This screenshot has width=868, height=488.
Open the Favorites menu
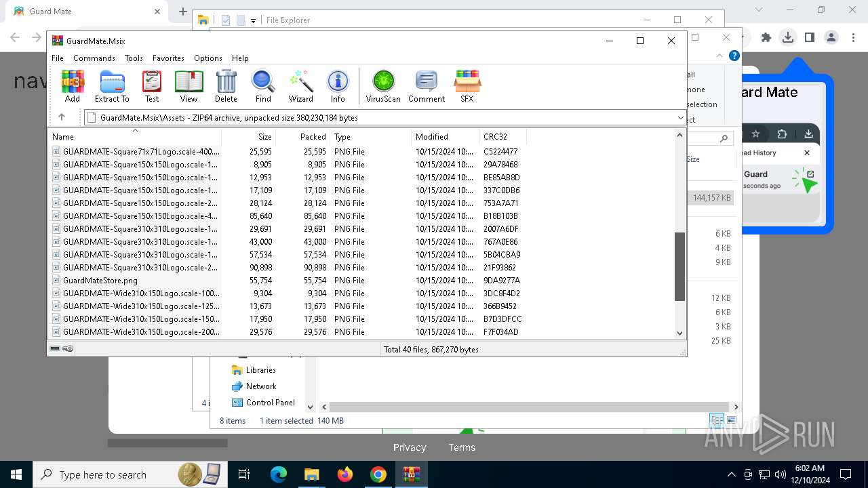click(168, 58)
